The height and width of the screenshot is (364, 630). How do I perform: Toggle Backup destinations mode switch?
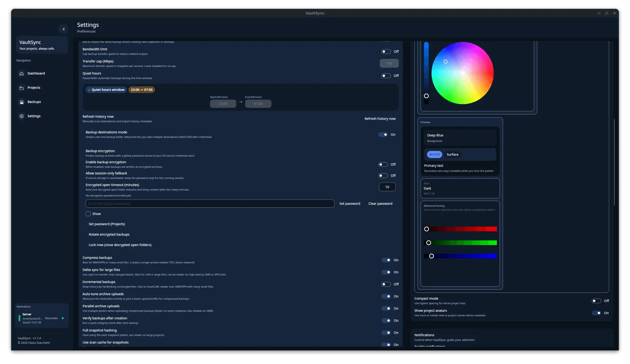pyautogui.click(x=383, y=134)
